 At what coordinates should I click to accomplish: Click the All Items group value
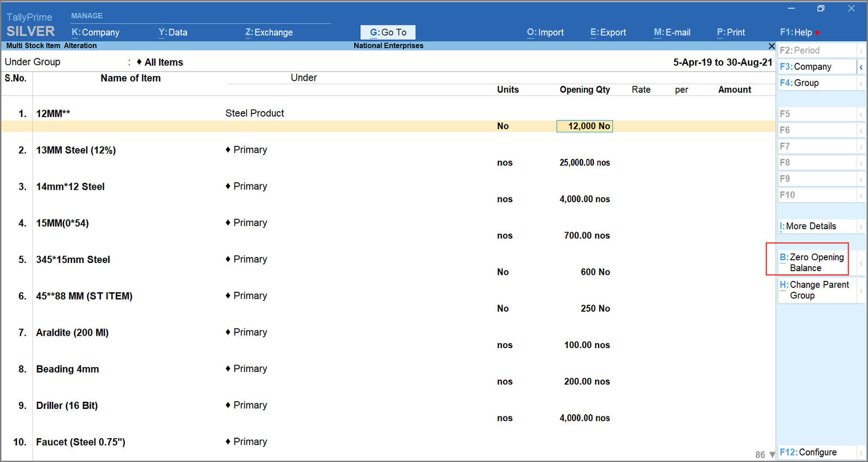tap(164, 62)
